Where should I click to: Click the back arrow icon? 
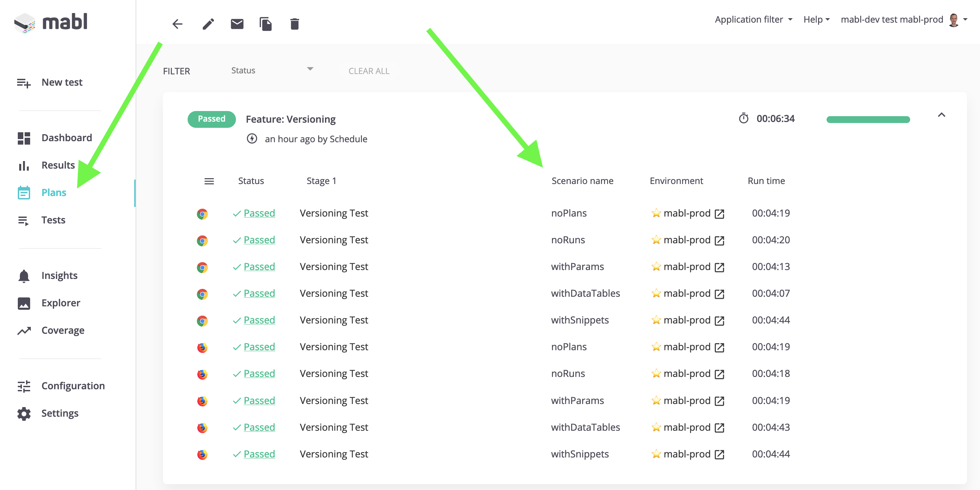(177, 24)
